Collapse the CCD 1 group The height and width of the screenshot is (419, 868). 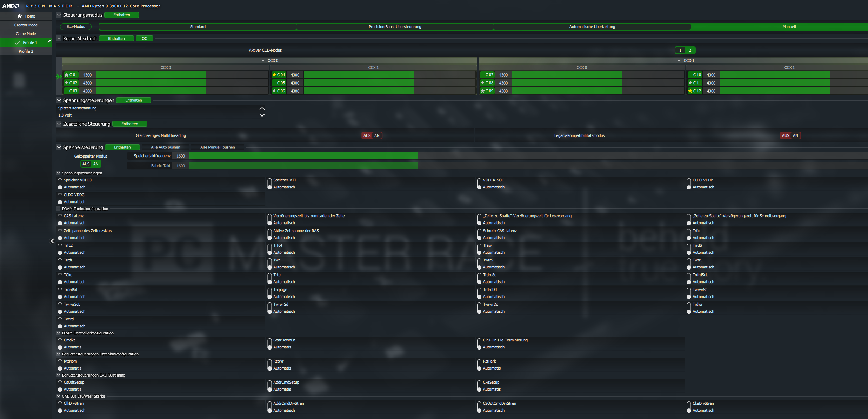[679, 60]
